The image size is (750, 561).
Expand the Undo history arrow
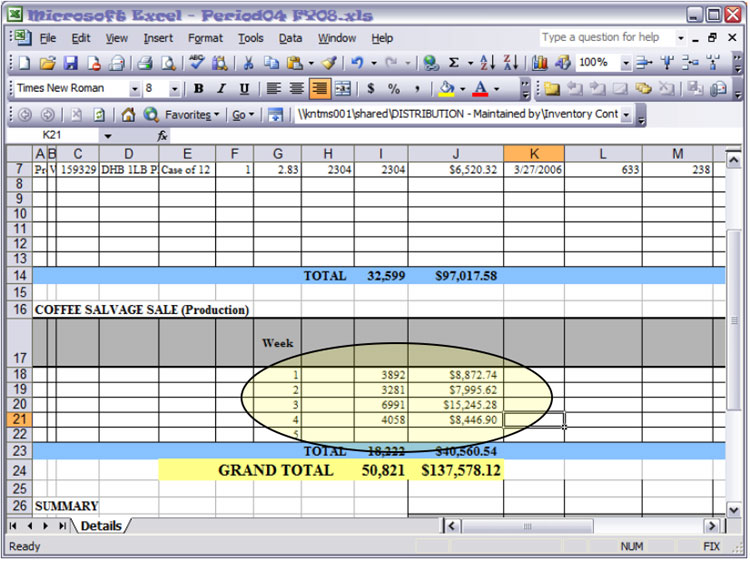tap(374, 63)
